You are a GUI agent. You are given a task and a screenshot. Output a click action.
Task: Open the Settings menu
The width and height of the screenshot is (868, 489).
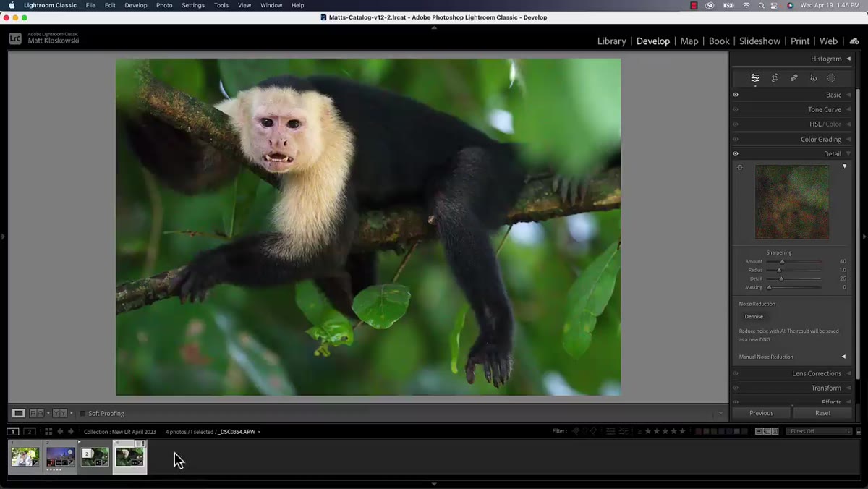pos(193,5)
